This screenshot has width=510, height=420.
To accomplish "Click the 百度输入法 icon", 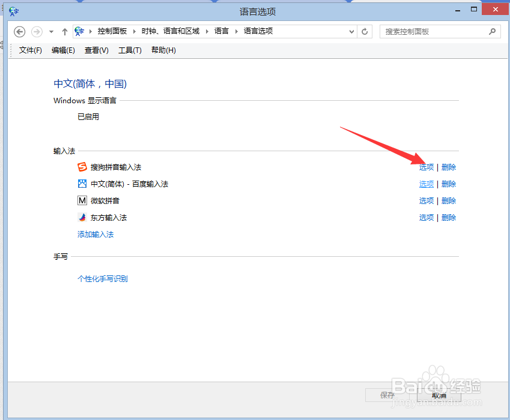I will 82,184.
